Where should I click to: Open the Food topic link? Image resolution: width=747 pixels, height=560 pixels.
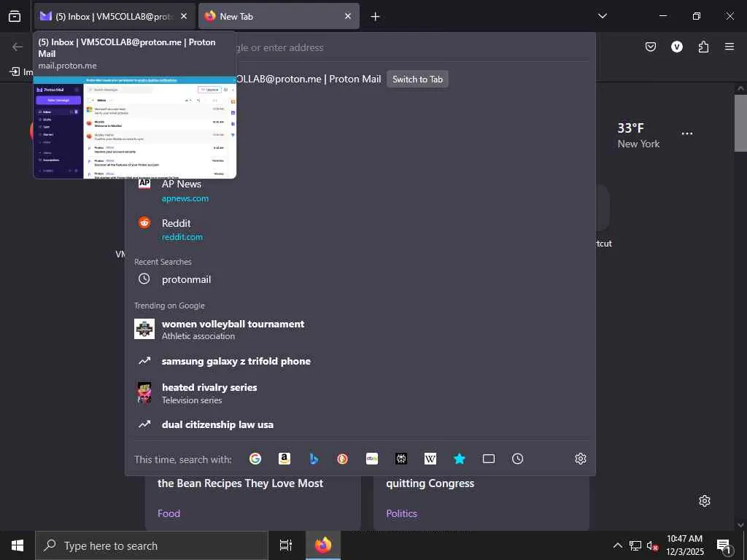point(169,513)
